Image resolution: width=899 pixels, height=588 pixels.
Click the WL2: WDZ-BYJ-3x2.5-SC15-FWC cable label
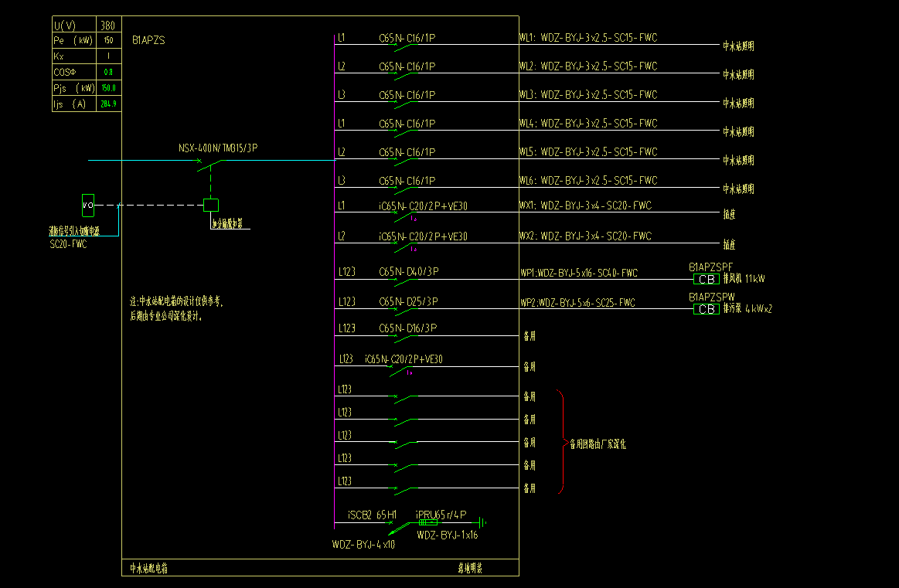pyautogui.click(x=588, y=66)
